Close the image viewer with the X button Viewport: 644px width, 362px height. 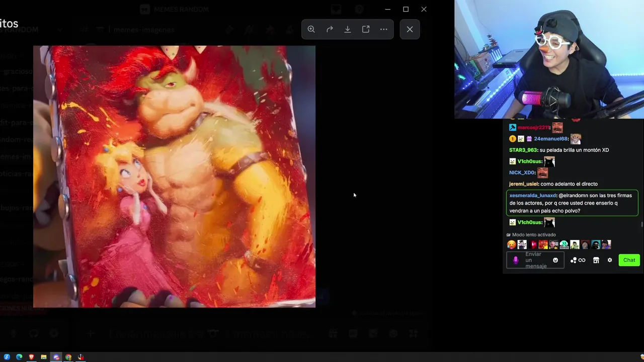point(410,30)
